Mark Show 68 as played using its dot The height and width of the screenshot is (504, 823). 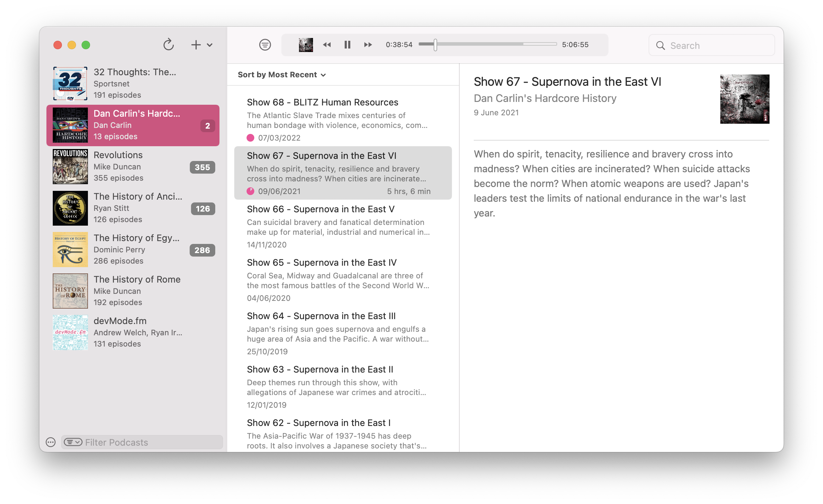pyautogui.click(x=250, y=138)
